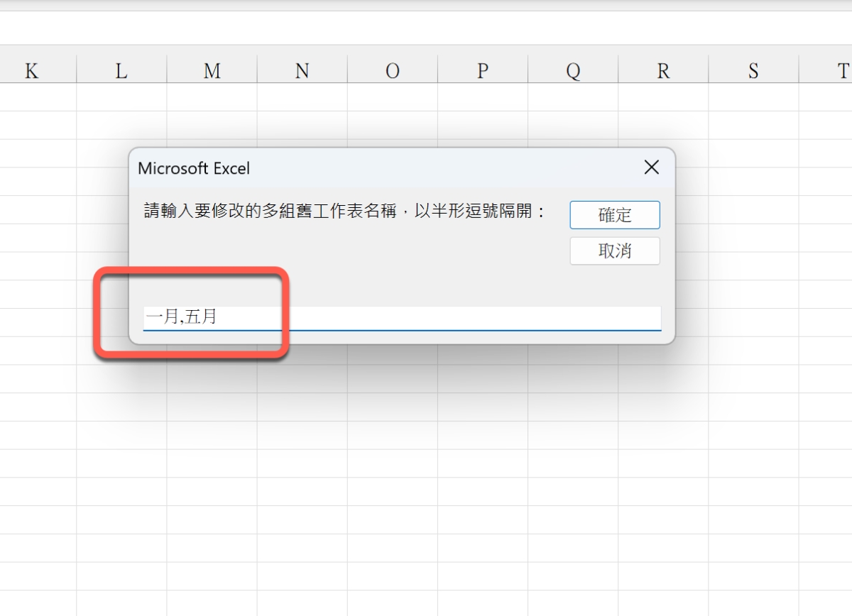Image resolution: width=852 pixels, height=616 pixels.
Task: Select column S header
Action: [x=753, y=70]
